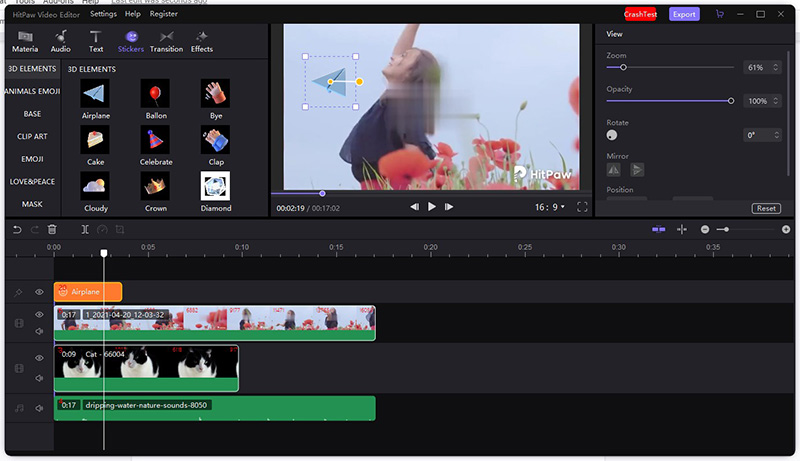Hide the Airplane sticker track
800x461 pixels.
click(40, 292)
